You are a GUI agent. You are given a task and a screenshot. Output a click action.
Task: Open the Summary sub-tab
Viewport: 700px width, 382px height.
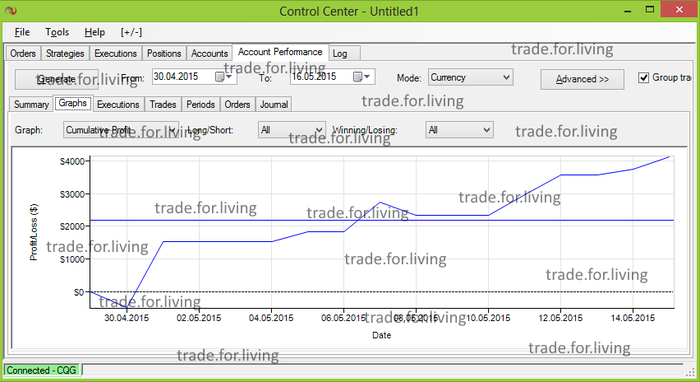(x=31, y=104)
